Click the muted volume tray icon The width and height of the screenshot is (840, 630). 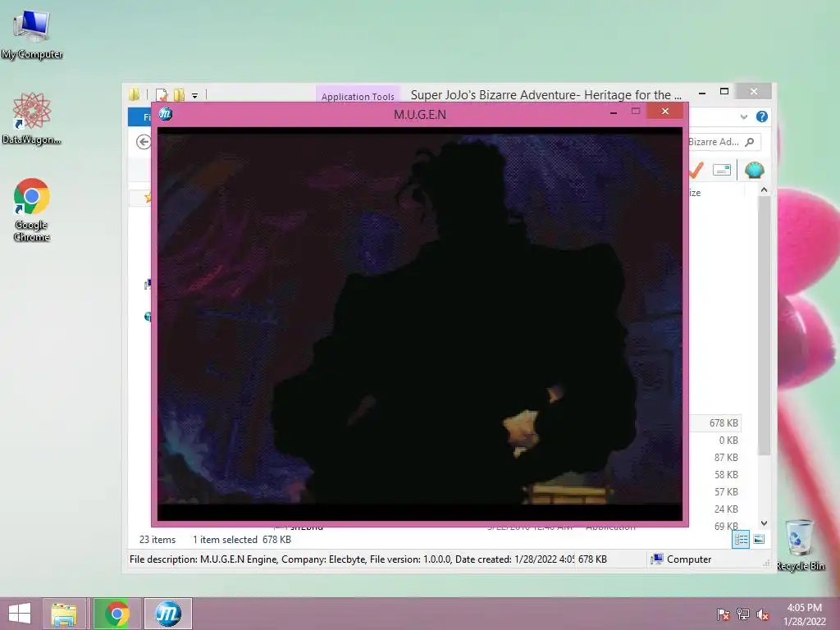click(x=762, y=614)
